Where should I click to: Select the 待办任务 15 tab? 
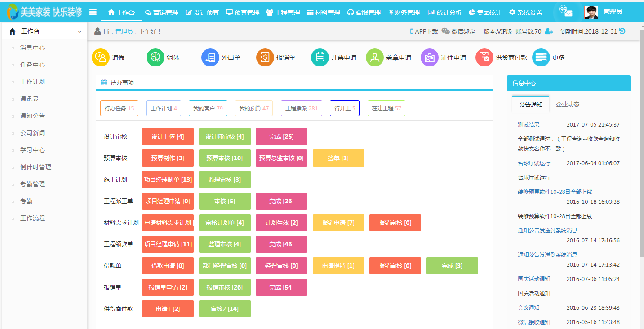pyautogui.click(x=119, y=108)
